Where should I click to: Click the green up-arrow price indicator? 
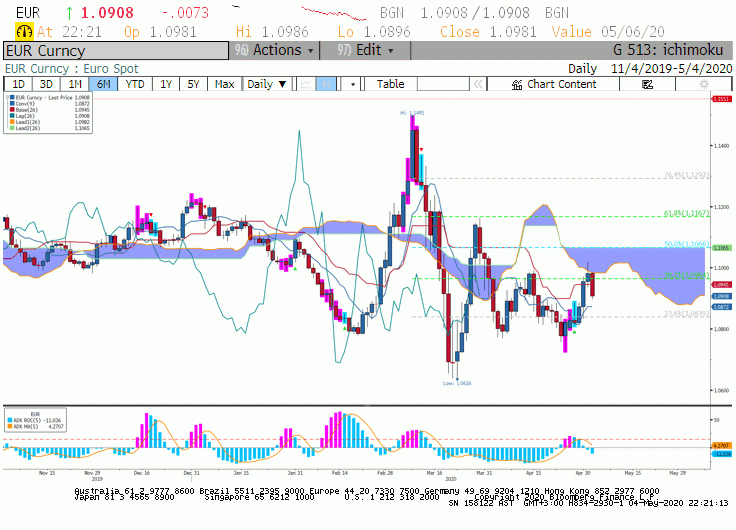point(69,13)
